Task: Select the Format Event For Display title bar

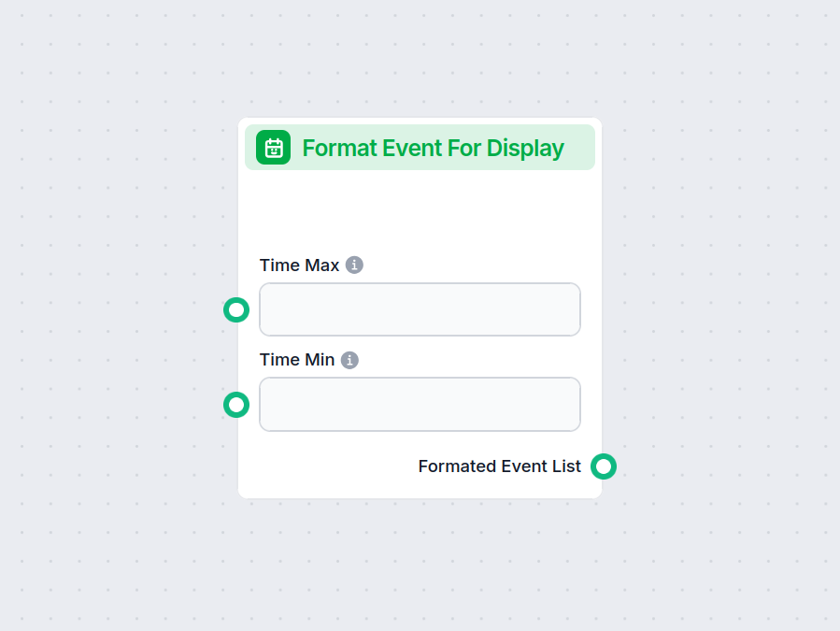Action: tap(434, 147)
